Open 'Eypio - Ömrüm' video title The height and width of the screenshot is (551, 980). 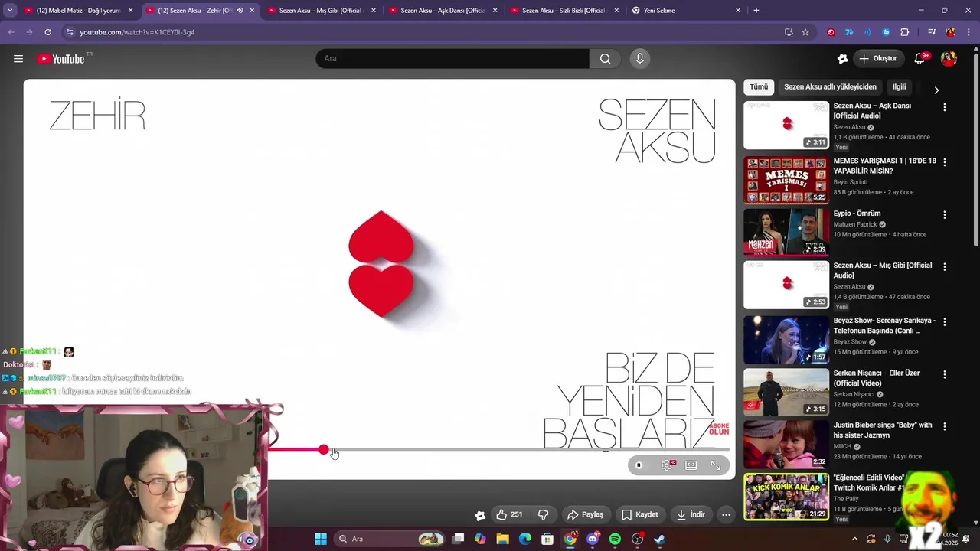pyautogui.click(x=857, y=214)
